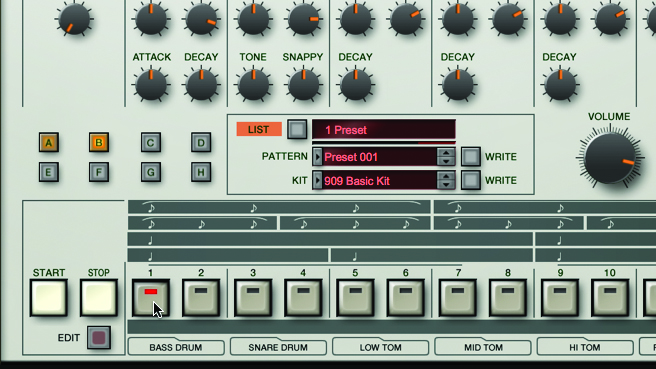Image resolution: width=656 pixels, height=369 pixels.
Task: Select the MID TOM instrument tab
Action: [x=483, y=347]
